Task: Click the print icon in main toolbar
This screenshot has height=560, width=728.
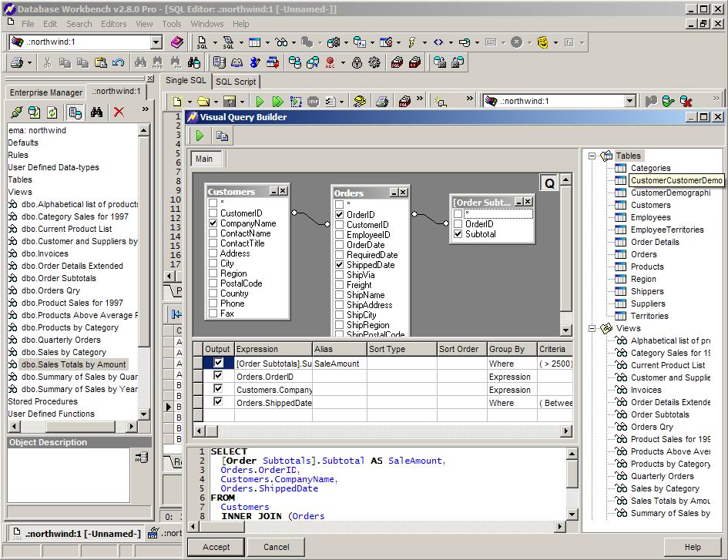Action: coord(17,62)
